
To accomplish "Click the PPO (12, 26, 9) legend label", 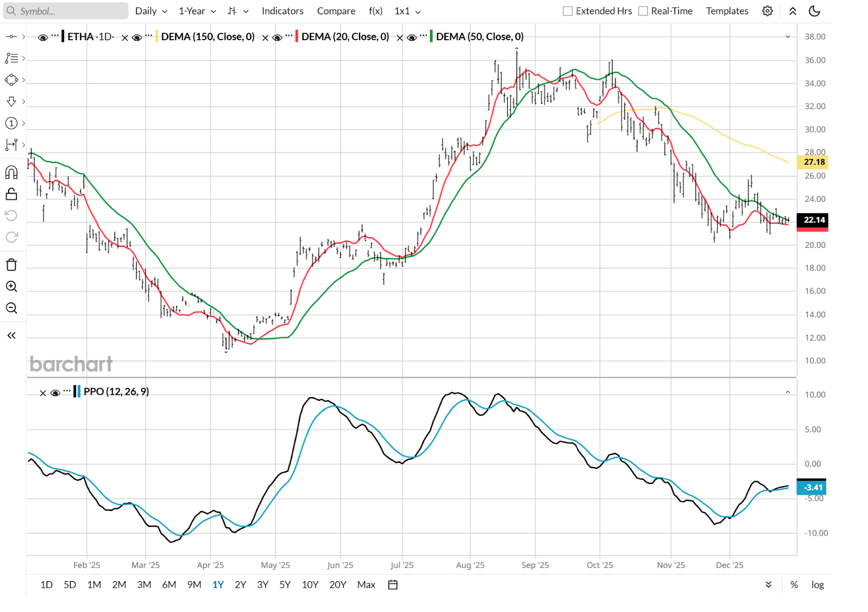I will [x=116, y=391].
